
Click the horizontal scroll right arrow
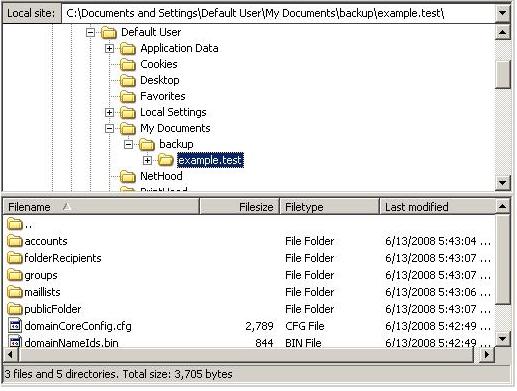click(487, 354)
